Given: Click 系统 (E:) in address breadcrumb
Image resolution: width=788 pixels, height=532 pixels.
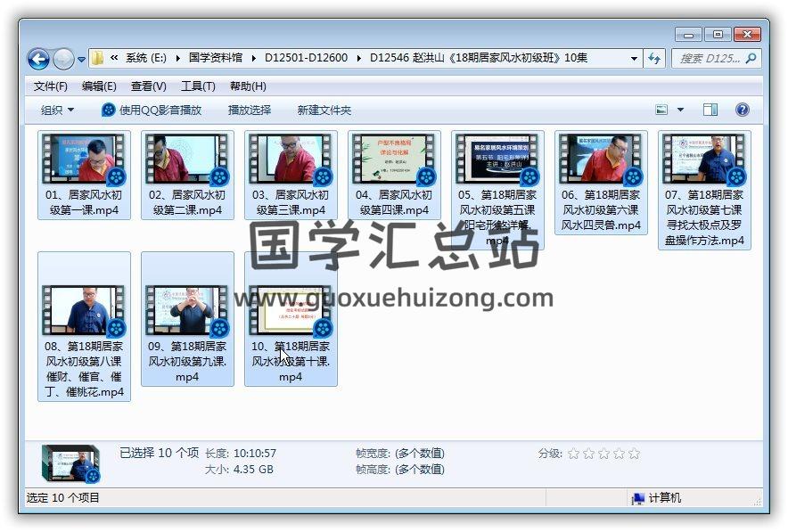Looking at the screenshot, I should pos(145,58).
